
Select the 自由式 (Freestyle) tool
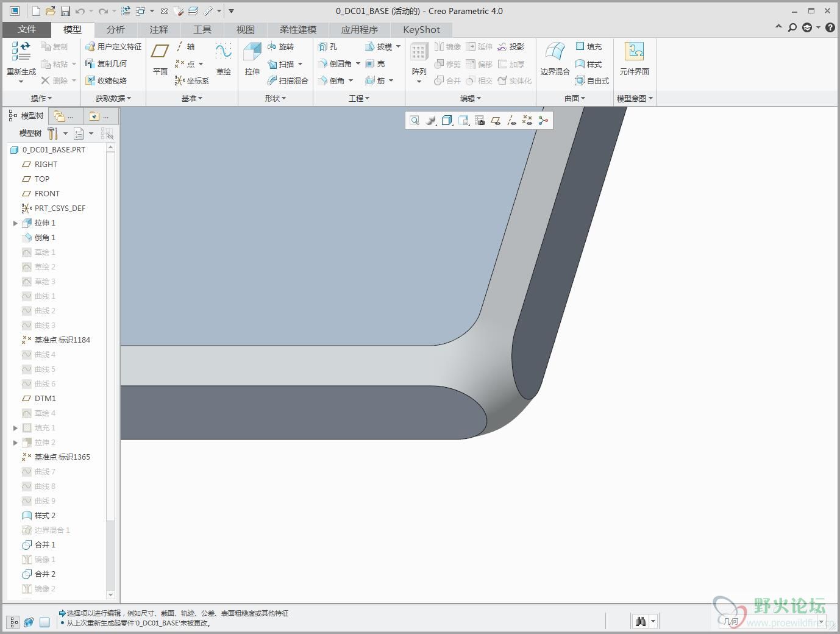592,80
